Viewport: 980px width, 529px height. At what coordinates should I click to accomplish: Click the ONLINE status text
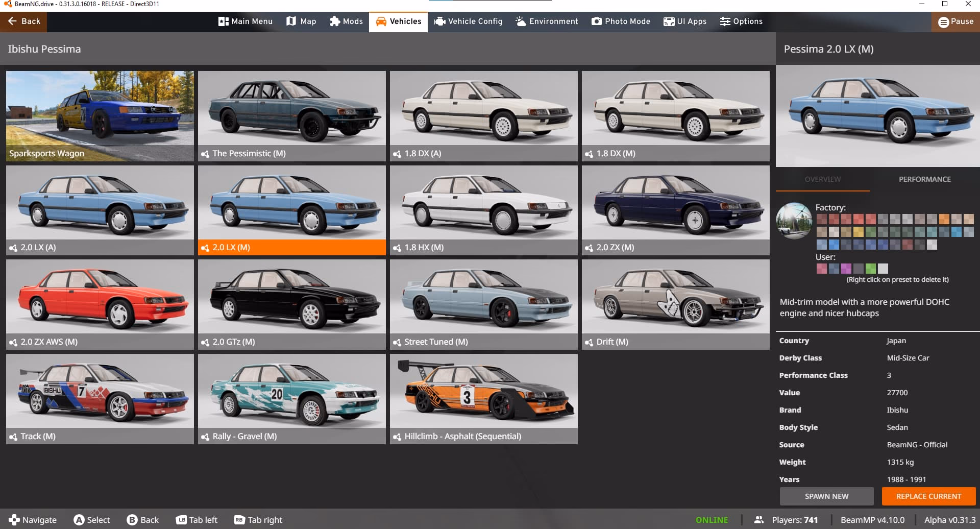[712, 520]
